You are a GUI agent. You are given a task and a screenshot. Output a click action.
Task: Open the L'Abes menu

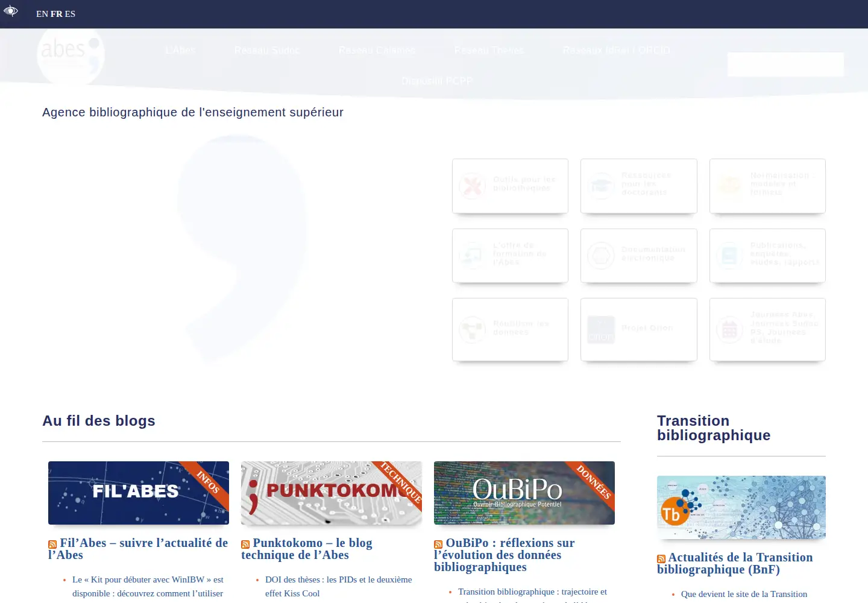click(181, 50)
